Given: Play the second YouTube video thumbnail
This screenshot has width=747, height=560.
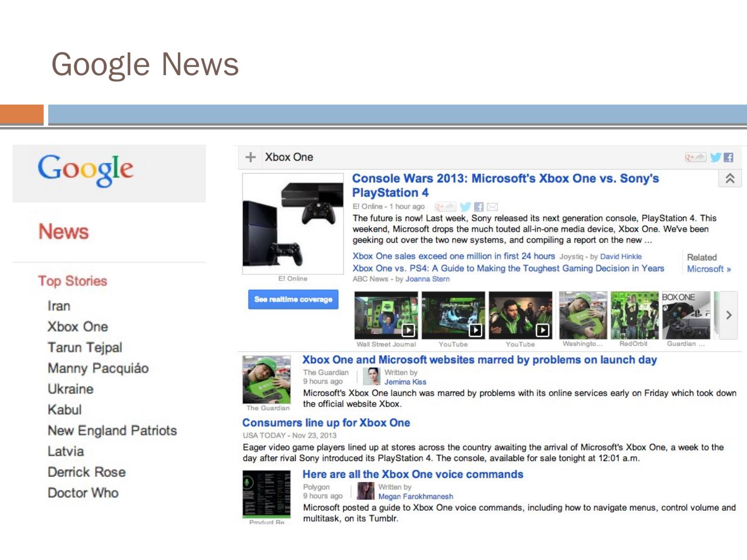Looking at the screenshot, I should tap(520, 315).
